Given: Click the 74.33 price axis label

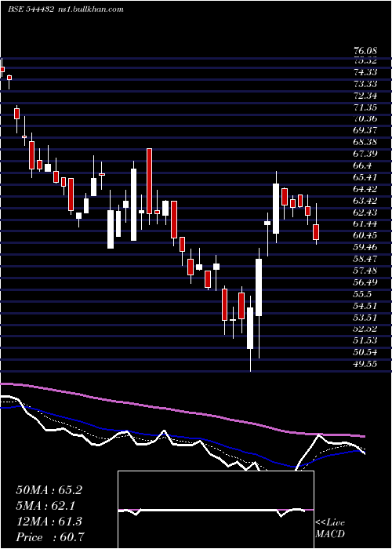Looking at the screenshot, I should point(365,72).
